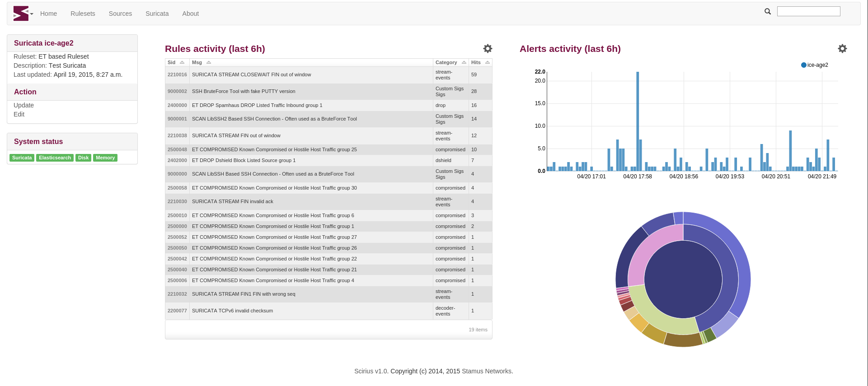Click Sid 2402000 in rules table

pos(177,160)
